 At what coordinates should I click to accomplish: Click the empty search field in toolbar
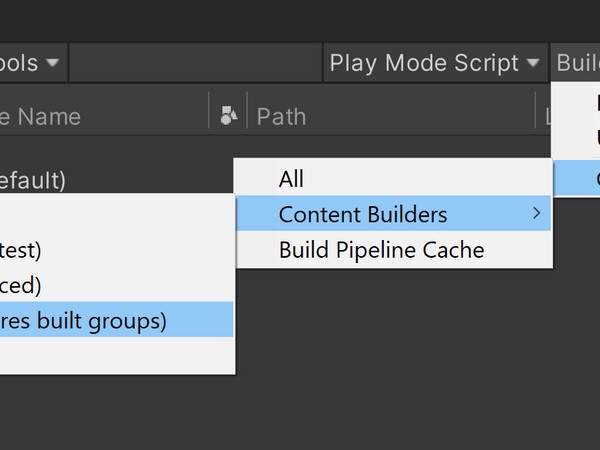tap(195, 63)
